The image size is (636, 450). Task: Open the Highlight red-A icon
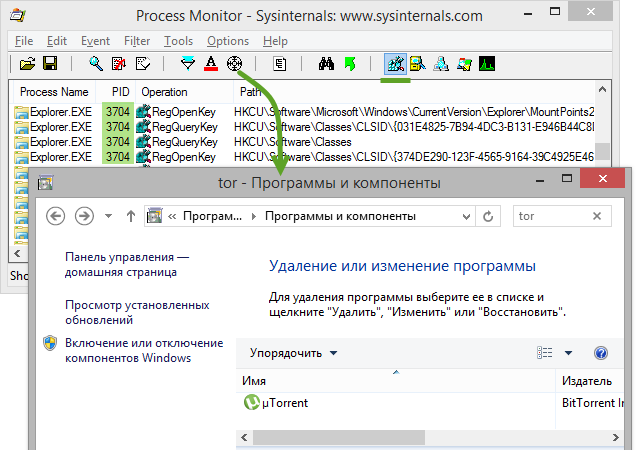coord(211,64)
